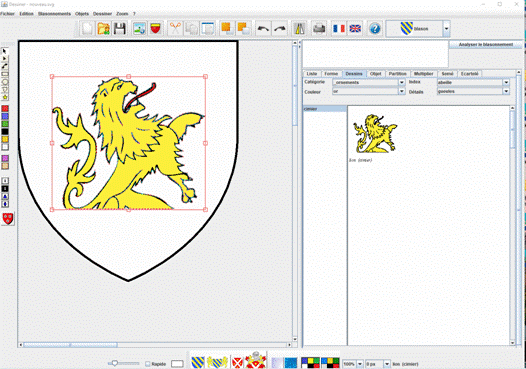526x369 pixels.
Task: Open the Catégorie dropdown
Action: (402, 82)
